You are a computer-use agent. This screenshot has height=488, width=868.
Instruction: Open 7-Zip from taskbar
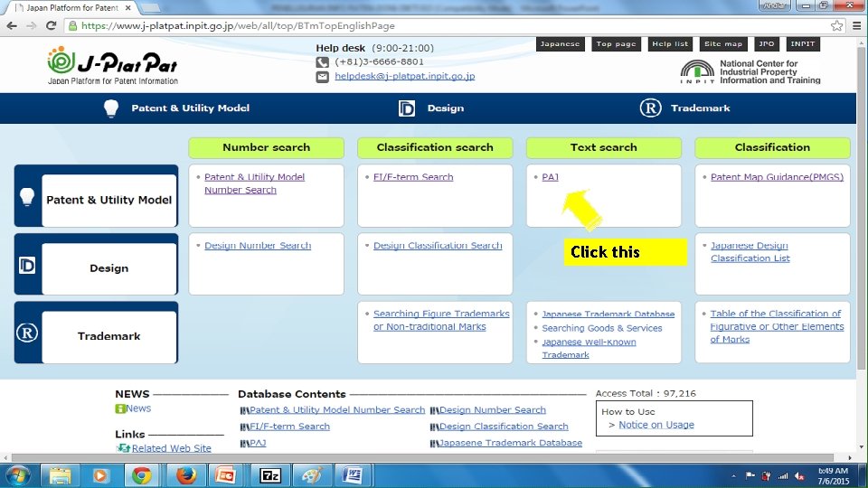[x=270, y=475]
